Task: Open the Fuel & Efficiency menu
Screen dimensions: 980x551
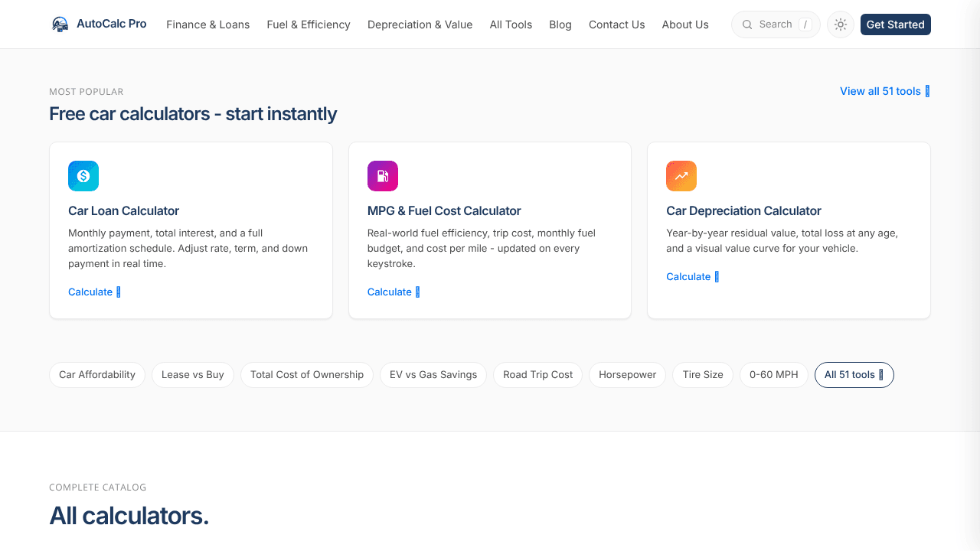Action: click(309, 24)
